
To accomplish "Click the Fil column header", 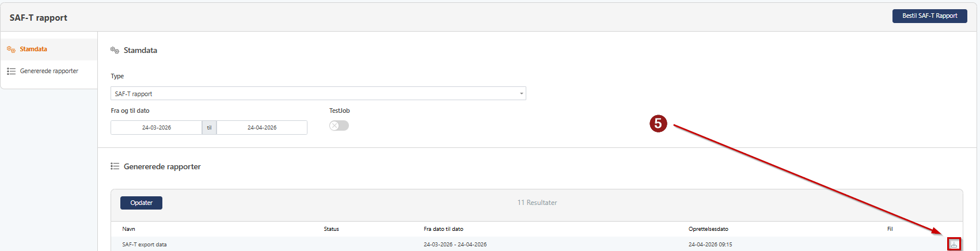I will (890, 229).
